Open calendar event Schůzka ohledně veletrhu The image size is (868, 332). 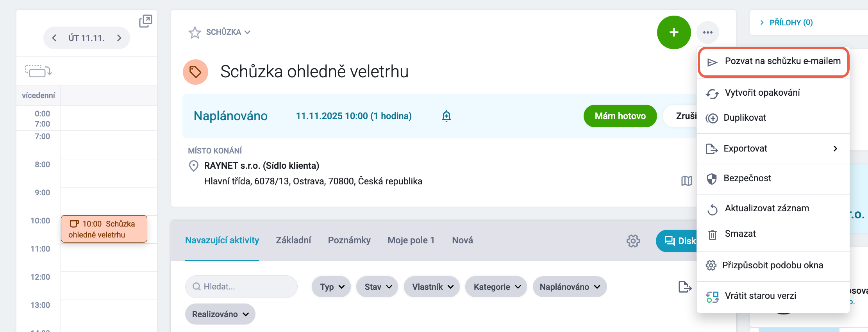coord(104,229)
